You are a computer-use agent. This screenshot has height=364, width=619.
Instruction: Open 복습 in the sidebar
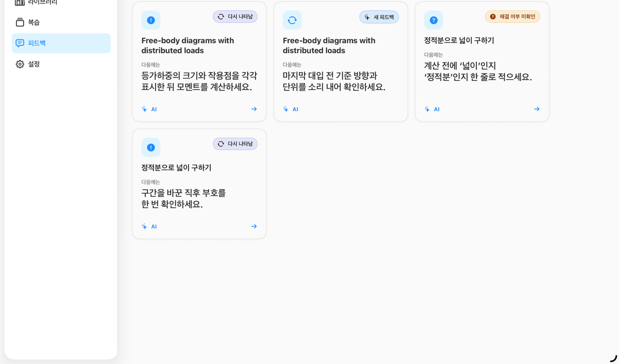coord(61,22)
